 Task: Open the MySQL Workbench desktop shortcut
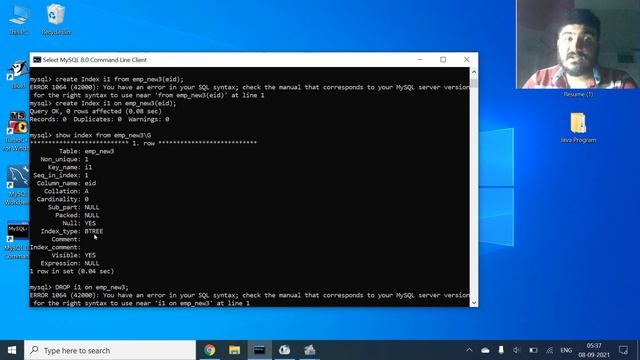point(18,185)
